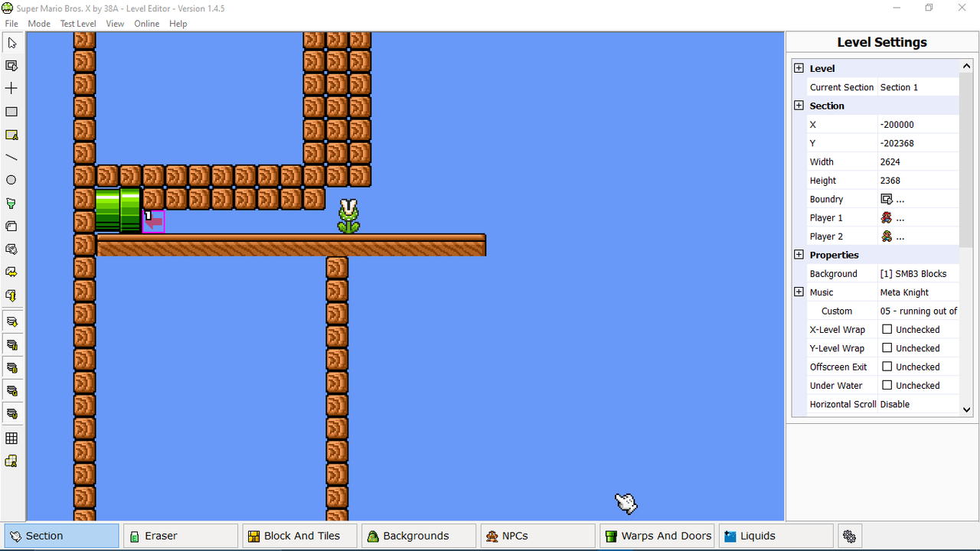Edit the X value -200000

918,125
